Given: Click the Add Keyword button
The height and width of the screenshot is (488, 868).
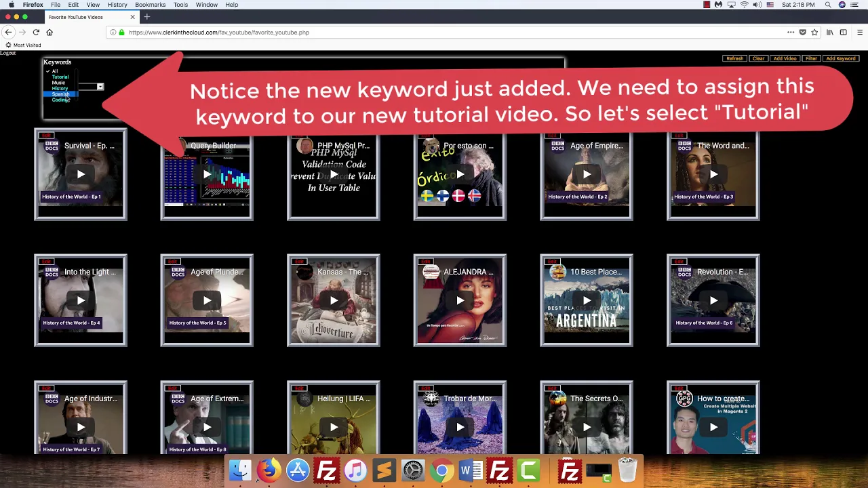Looking at the screenshot, I should [841, 59].
